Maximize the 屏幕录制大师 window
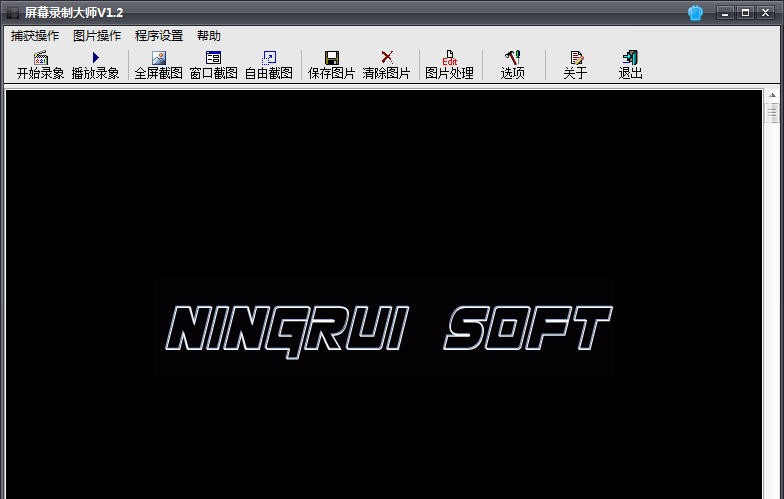This screenshot has width=784, height=499. [745, 12]
